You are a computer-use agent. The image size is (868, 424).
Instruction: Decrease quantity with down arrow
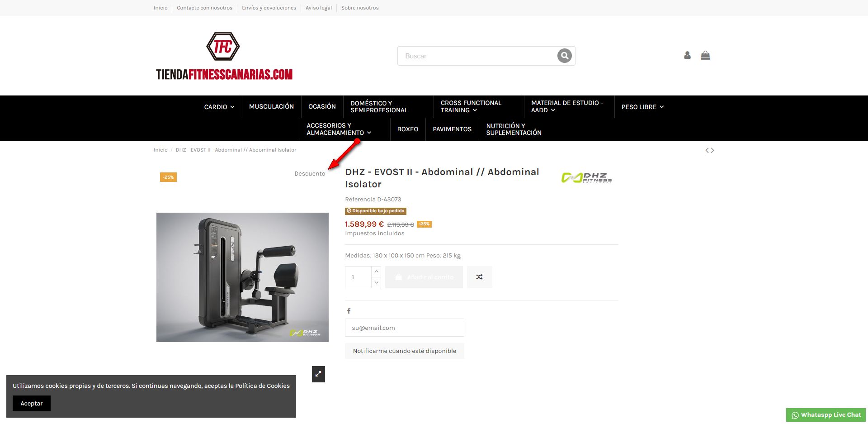376,282
